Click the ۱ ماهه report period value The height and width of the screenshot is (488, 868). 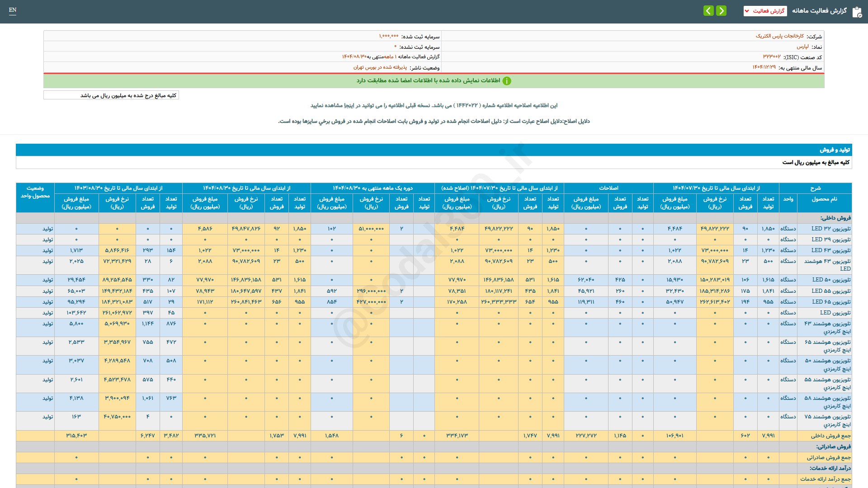[389, 57]
